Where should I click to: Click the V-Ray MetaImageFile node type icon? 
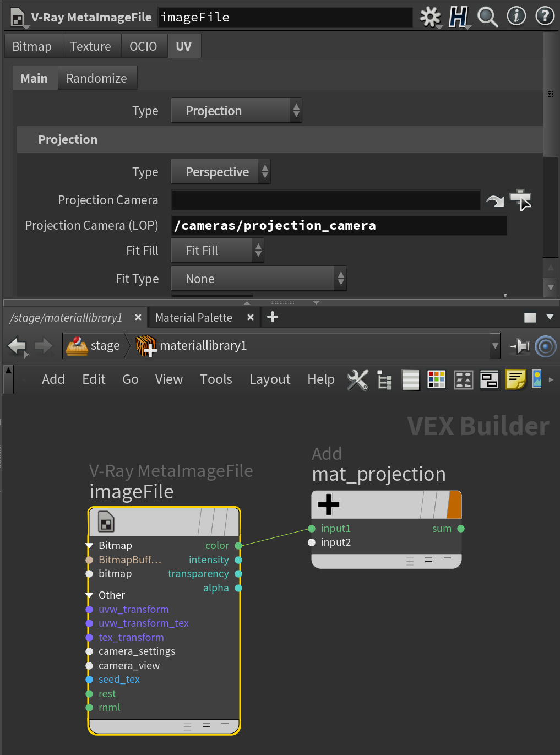click(x=18, y=18)
